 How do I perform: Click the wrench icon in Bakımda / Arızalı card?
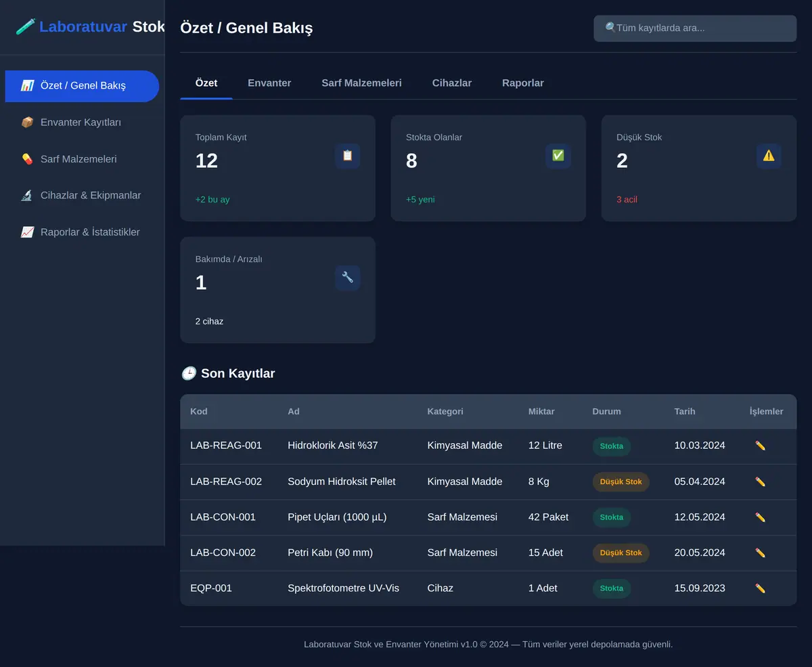click(348, 278)
